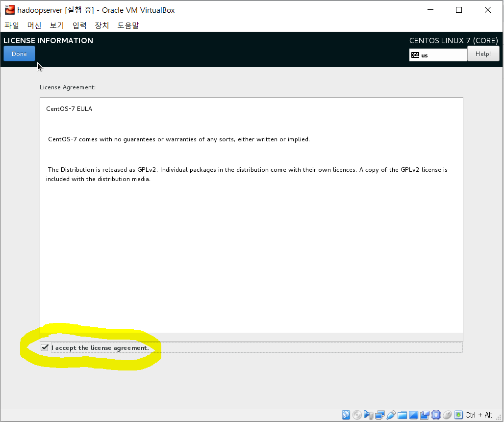Open the 입력 menu
The width and height of the screenshot is (504, 422).
[79, 26]
